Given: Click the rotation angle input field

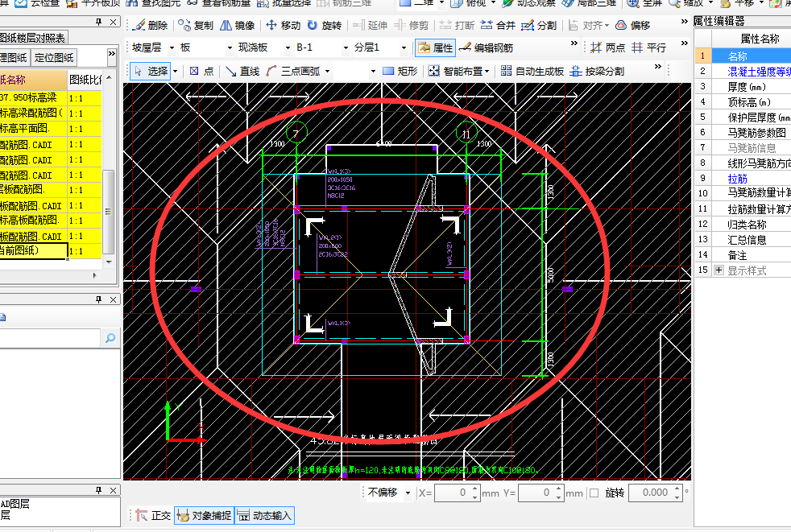Looking at the screenshot, I should pyautogui.click(x=650, y=493).
